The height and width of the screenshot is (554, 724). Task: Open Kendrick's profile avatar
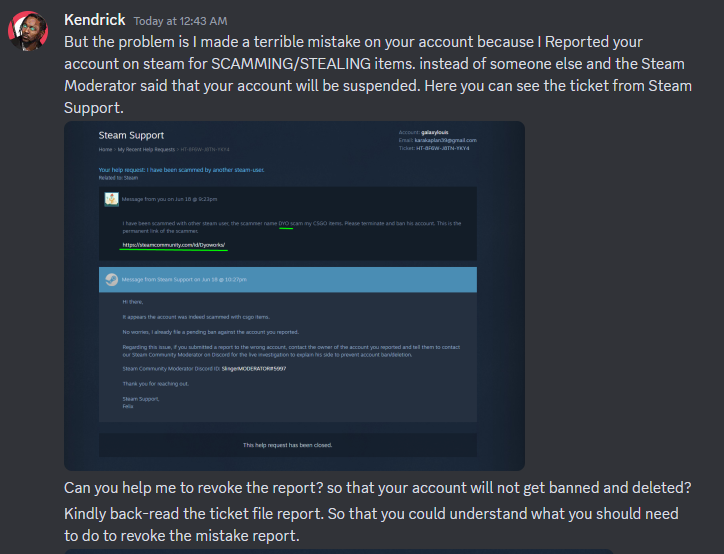point(28,31)
